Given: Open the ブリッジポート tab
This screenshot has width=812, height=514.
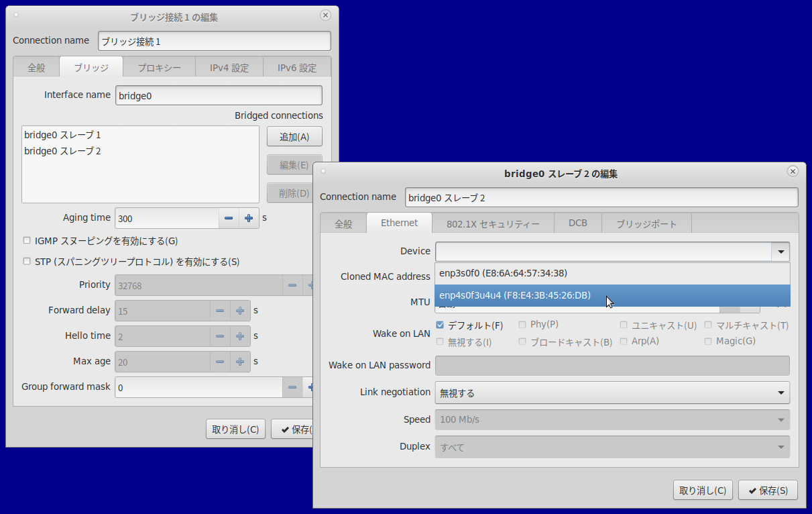Looking at the screenshot, I should pos(646,223).
